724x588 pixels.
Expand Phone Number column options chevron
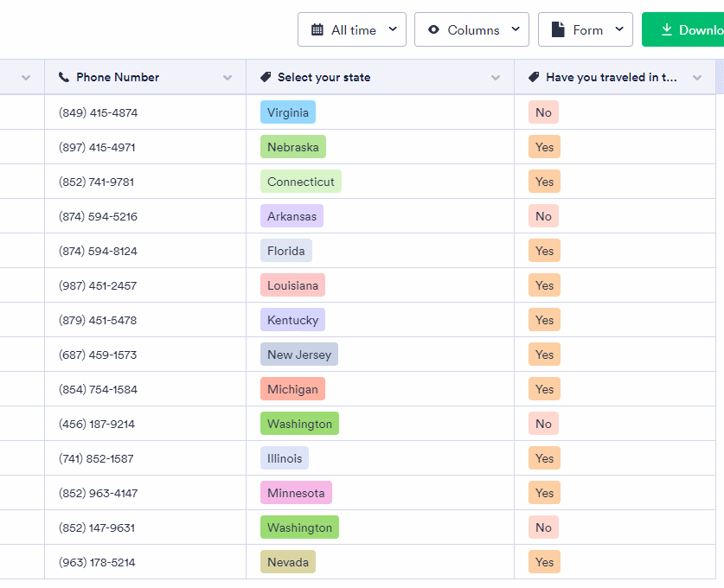click(227, 78)
